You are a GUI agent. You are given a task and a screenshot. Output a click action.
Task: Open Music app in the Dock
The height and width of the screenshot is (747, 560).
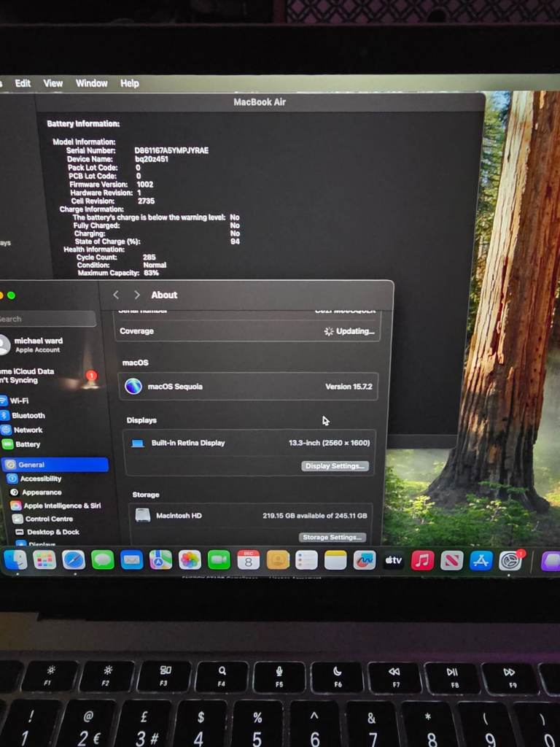click(x=422, y=561)
